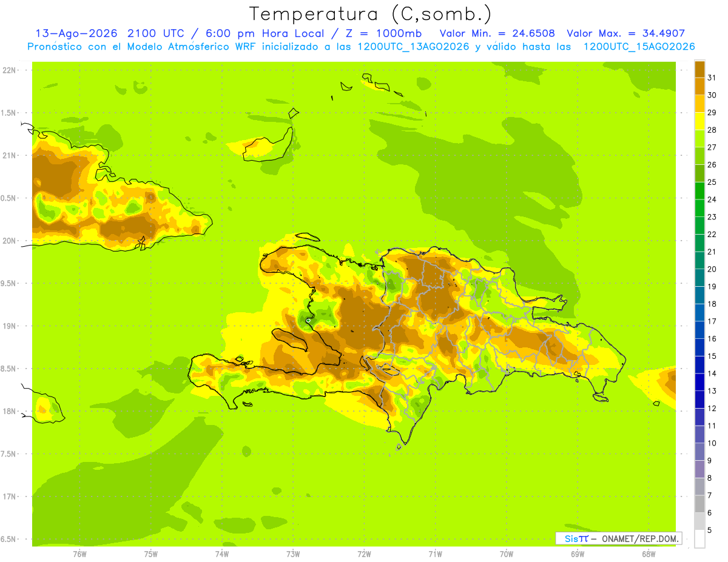Viewport: 728px width, 562px height.
Task: Select the legend band between 26 and 27
Action: pyautogui.click(x=699, y=156)
